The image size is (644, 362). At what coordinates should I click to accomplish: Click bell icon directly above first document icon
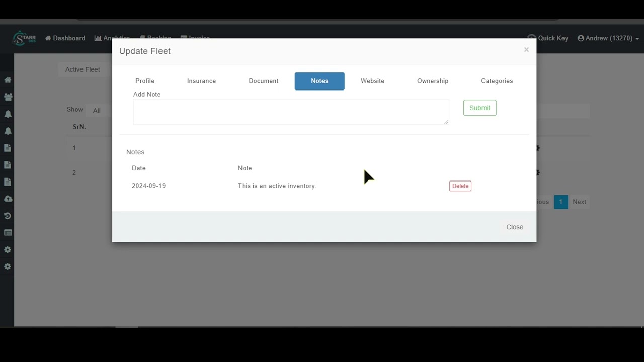[8, 131]
